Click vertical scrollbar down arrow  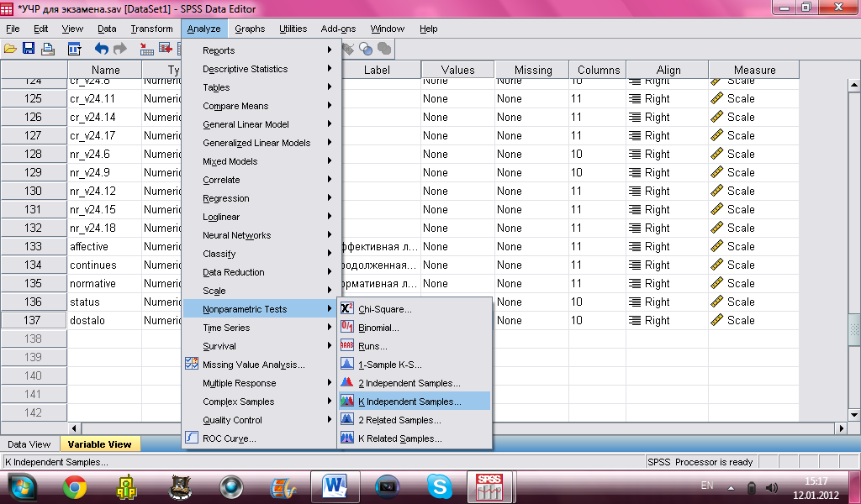[854, 415]
